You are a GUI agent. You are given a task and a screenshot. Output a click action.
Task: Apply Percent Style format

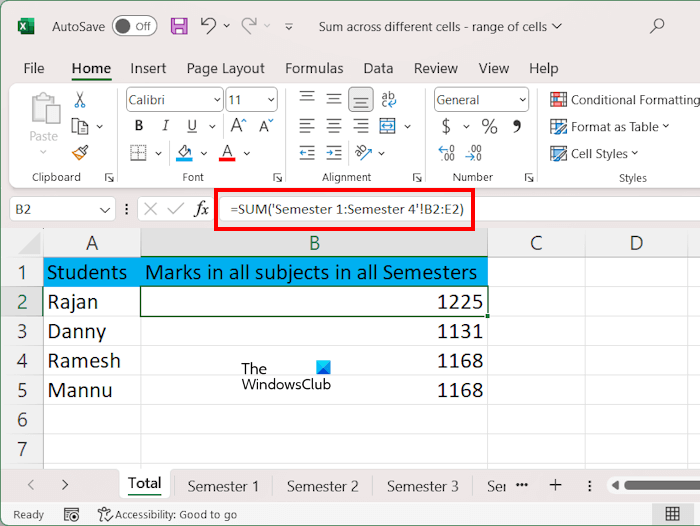pyautogui.click(x=489, y=126)
